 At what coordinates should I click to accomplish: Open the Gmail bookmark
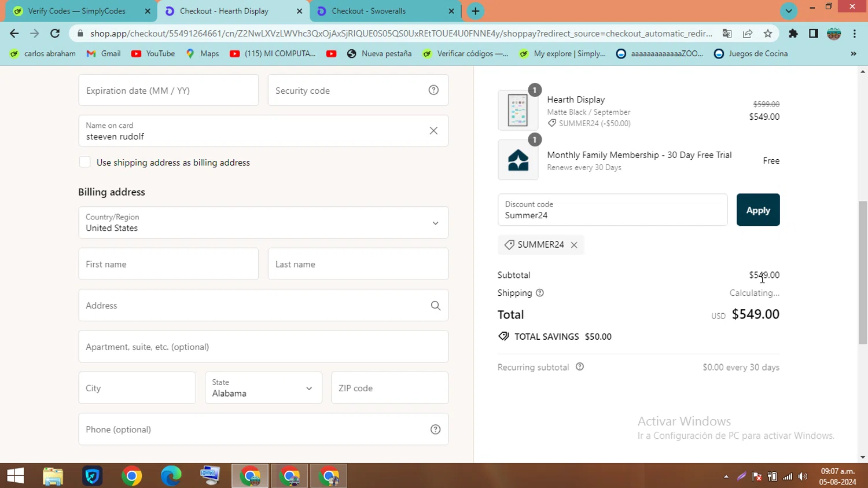click(x=104, y=54)
